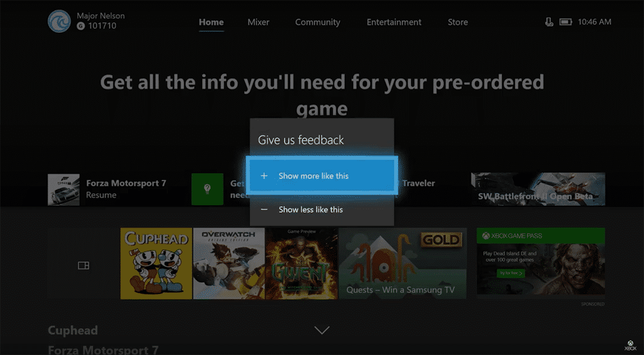Click the Gamerscore G badge icon
This screenshot has width=644, height=355.
(81, 26)
